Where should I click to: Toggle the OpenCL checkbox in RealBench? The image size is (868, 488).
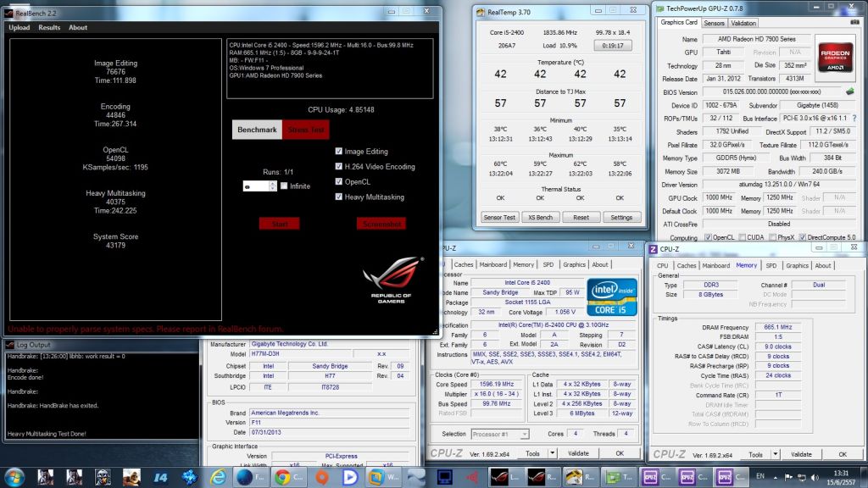339,181
